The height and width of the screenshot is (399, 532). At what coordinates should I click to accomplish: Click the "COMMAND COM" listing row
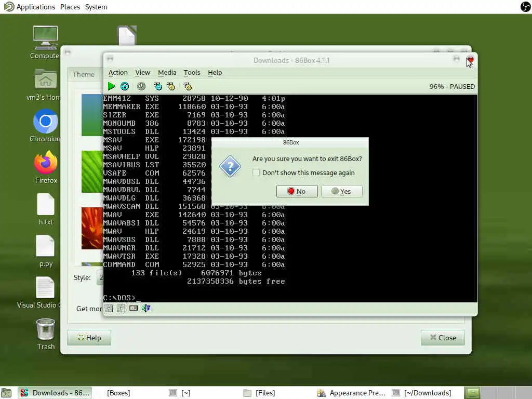[x=194, y=264]
